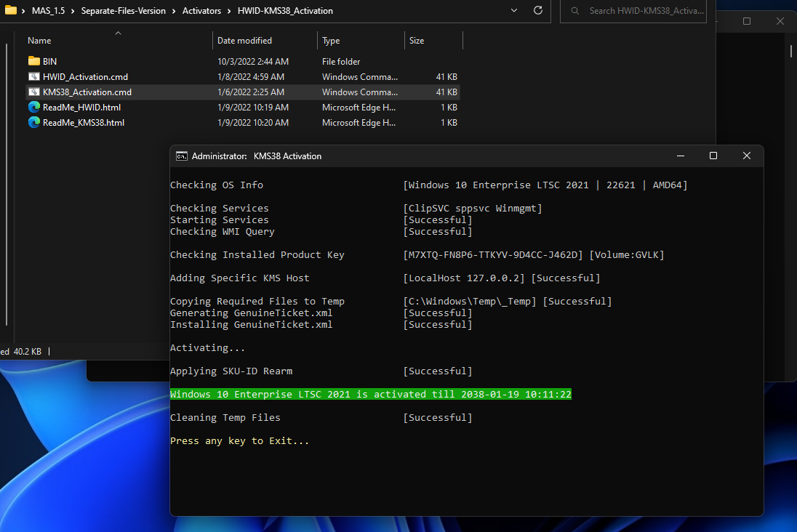Maximize the KMS38 Activation console window

click(713, 156)
